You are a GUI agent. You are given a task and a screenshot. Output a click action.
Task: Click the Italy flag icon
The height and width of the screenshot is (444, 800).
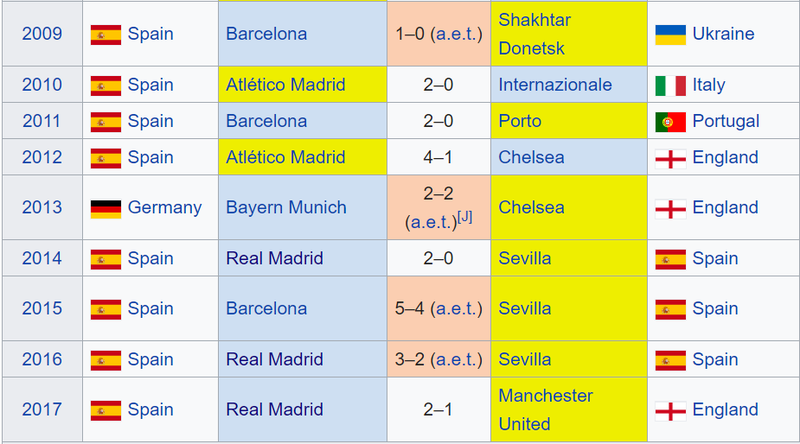(x=670, y=86)
